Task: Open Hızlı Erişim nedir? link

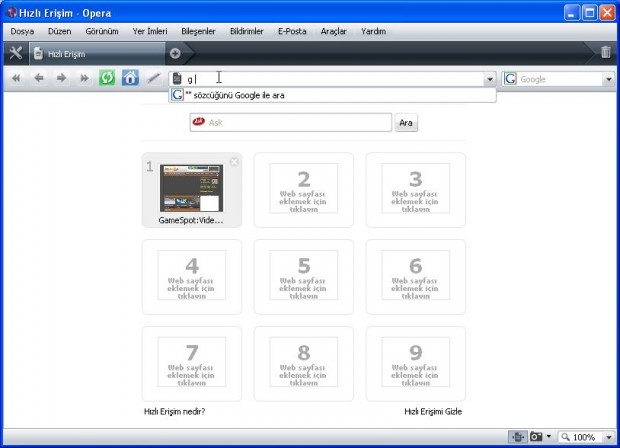Action: [x=174, y=412]
